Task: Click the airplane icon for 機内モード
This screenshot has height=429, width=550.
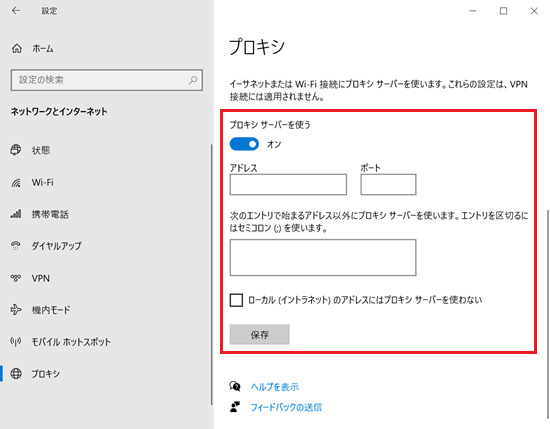Action: pyautogui.click(x=16, y=310)
